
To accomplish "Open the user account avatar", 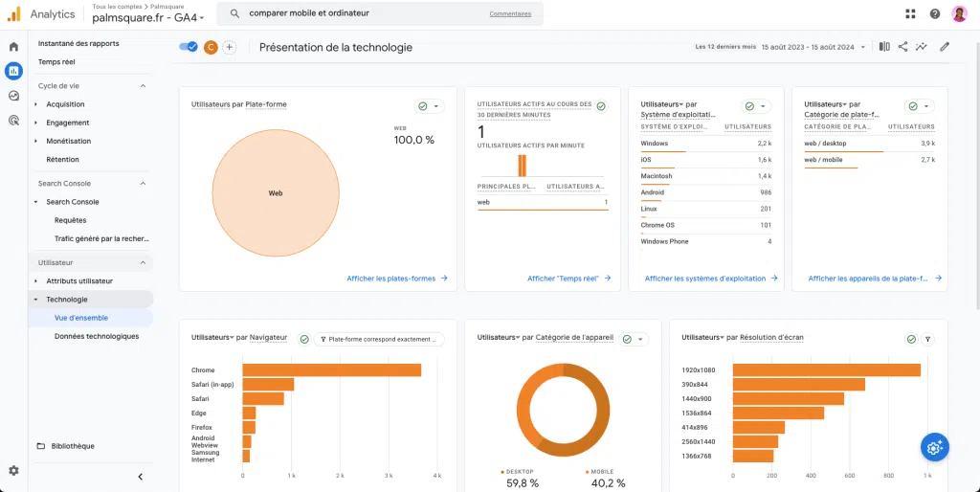I will point(959,13).
